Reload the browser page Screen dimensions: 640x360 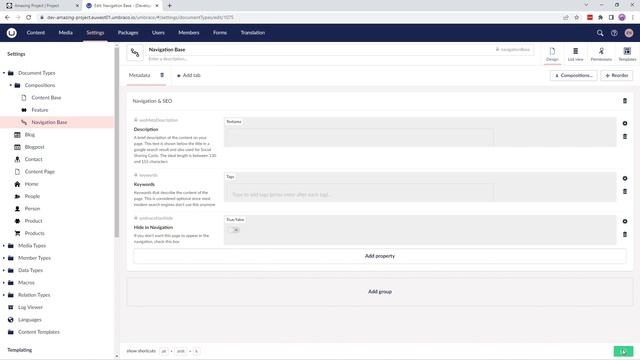(29, 18)
